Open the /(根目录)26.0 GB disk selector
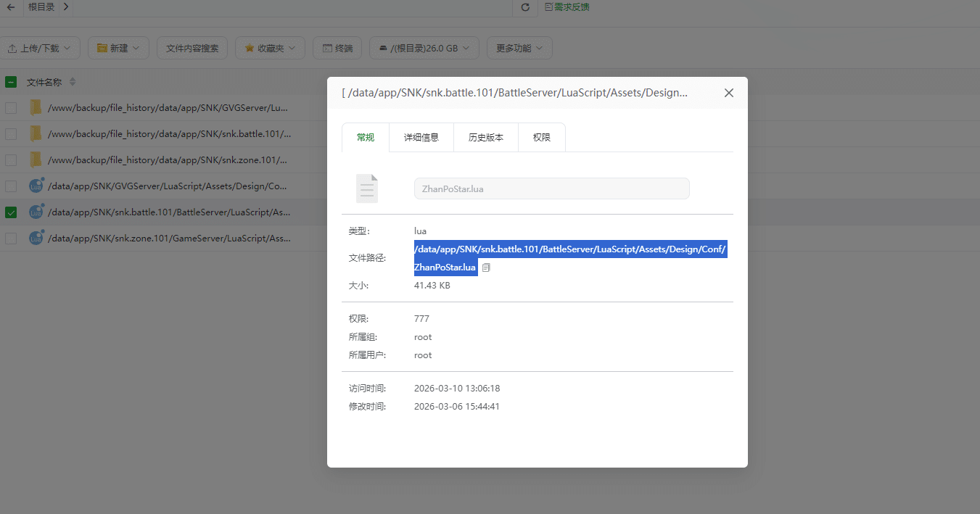The image size is (980, 514). [424, 47]
